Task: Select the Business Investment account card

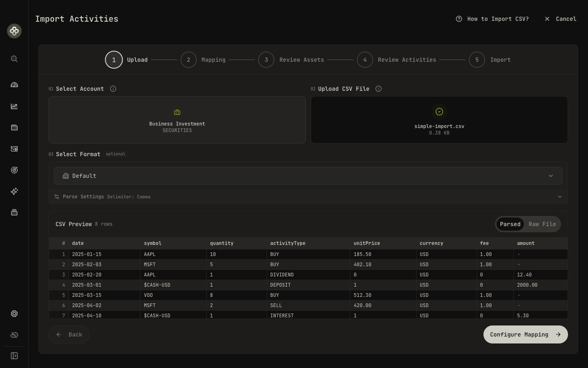Action: 177,120
